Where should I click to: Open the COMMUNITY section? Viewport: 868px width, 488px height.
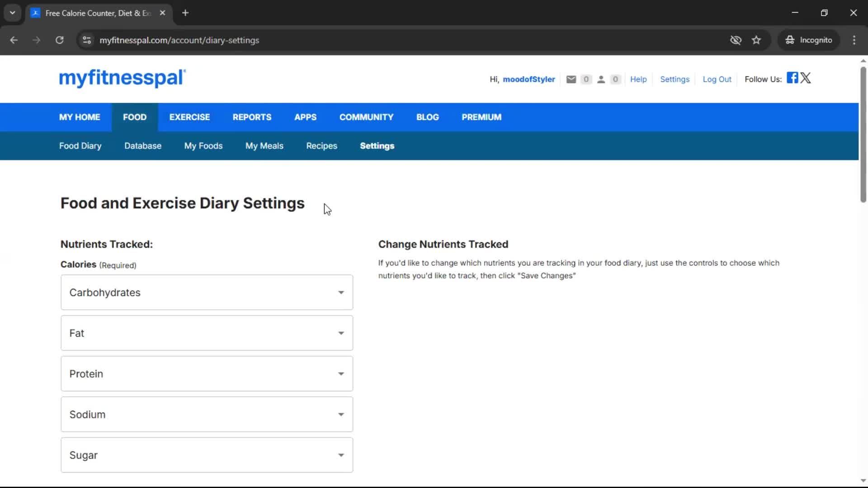366,117
